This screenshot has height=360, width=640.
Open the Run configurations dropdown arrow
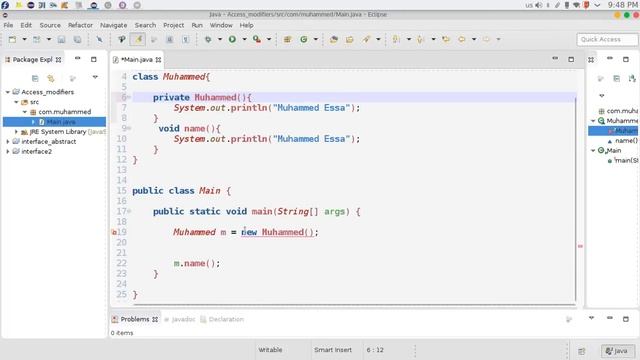point(244,39)
